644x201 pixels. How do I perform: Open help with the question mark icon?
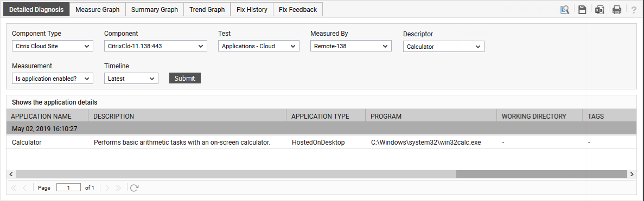point(634,10)
